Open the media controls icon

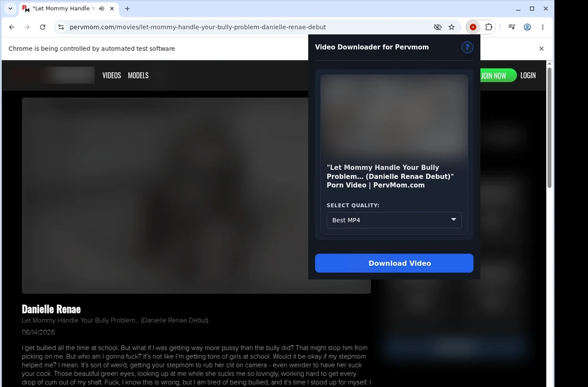coord(512,27)
